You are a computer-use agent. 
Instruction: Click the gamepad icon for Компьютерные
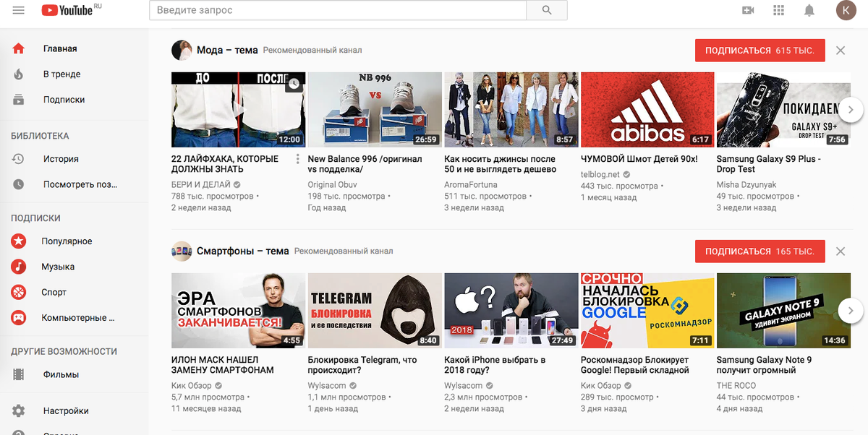pyautogui.click(x=19, y=317)
